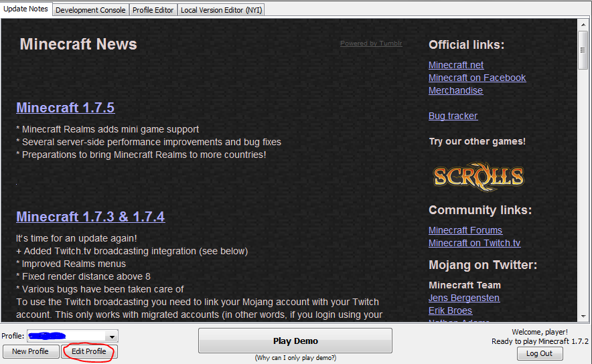Click "Ready to play Minecraft 1.7.2" status text
The image size is (592, 364).
pyautogui.click(x=540, y=341)
